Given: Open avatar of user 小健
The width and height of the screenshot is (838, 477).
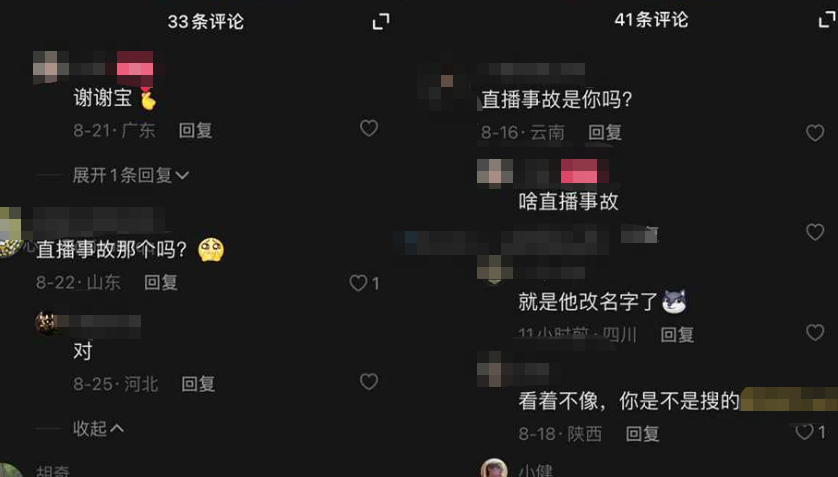Looking at the screenshot, I should pyautogui.click(x=494, y=468).
